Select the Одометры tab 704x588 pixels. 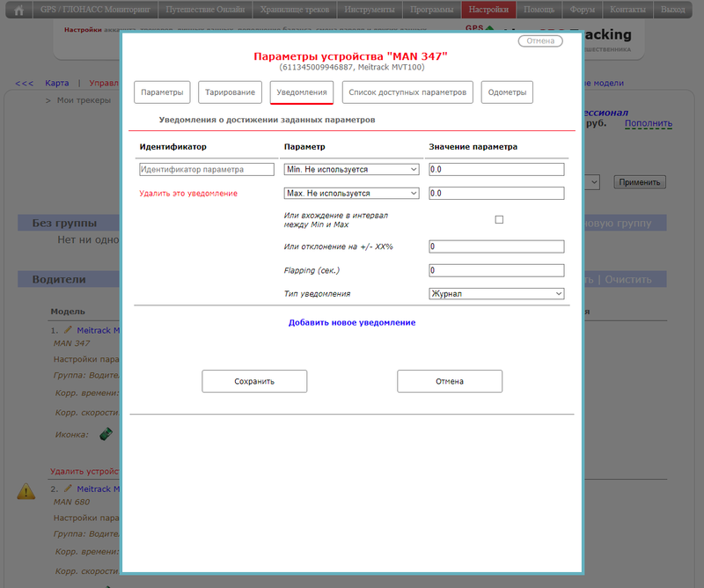click(507, 92)
